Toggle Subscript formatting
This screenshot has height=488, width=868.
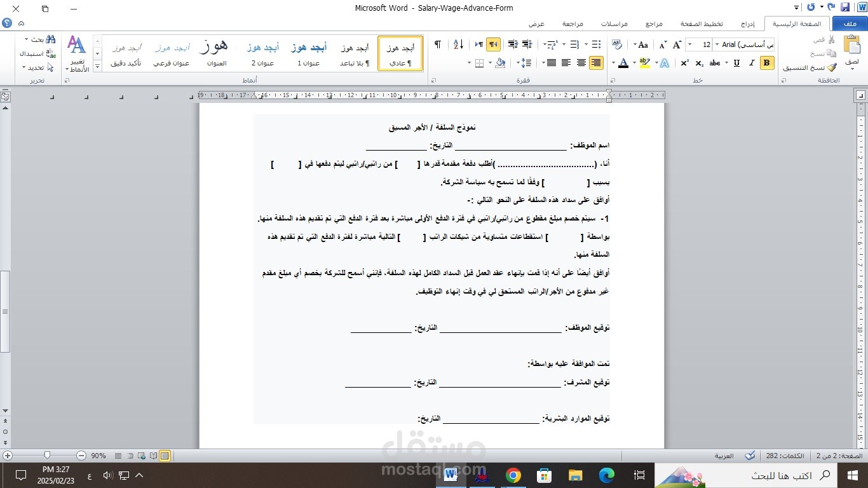[700, 63]
